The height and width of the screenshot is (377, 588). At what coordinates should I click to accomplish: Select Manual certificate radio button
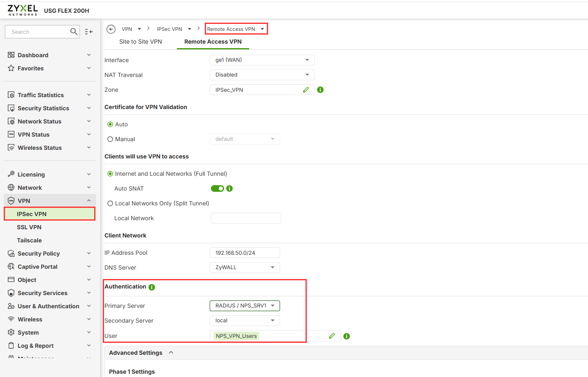[x=110, y=139]
